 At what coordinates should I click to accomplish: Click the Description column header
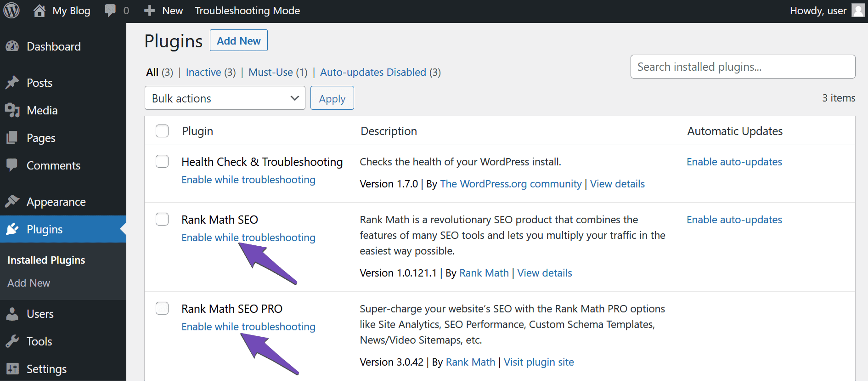[389, 131]
